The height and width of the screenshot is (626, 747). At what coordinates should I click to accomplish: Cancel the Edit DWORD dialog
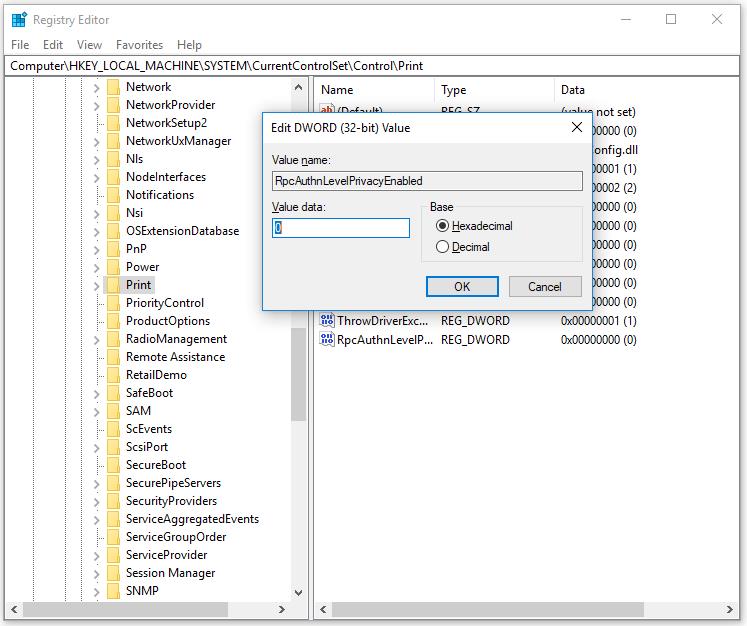coord(544,287)
